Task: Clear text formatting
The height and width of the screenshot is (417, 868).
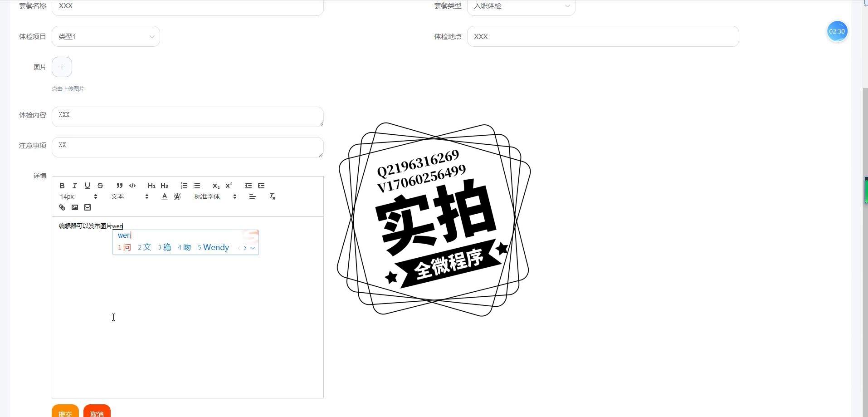Action: tap(272, 196)
